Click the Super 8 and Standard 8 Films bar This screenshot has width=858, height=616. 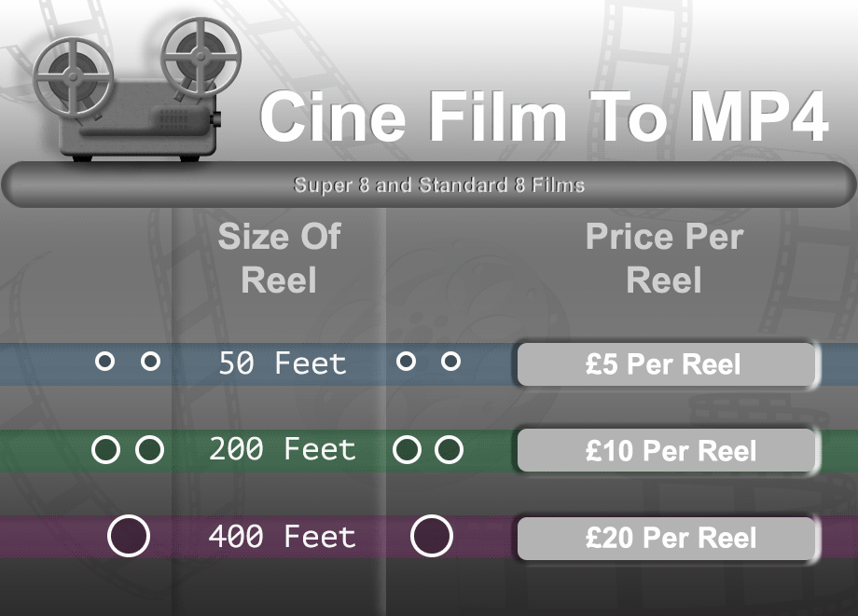[x=429, y=185]
